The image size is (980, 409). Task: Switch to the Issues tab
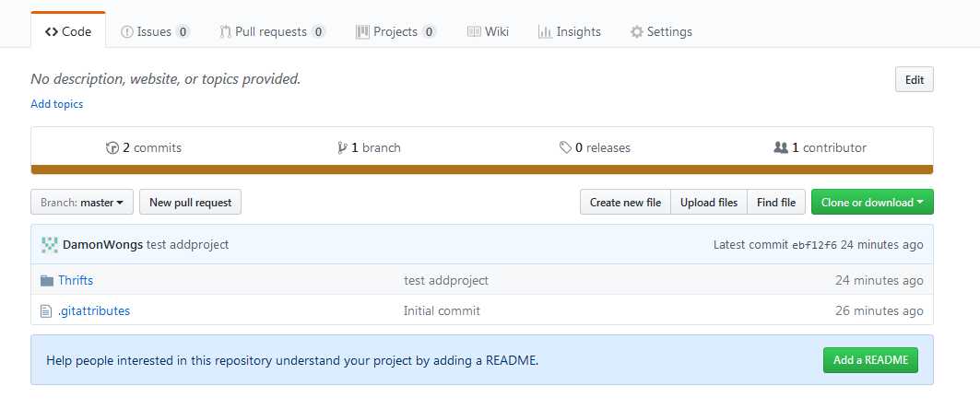[x=155, y=32]
